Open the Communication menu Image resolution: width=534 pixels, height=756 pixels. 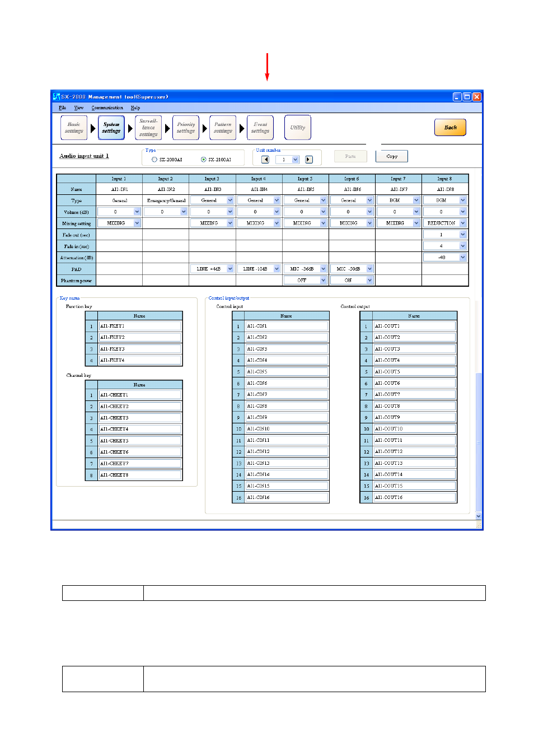click(x=107, y=108)
